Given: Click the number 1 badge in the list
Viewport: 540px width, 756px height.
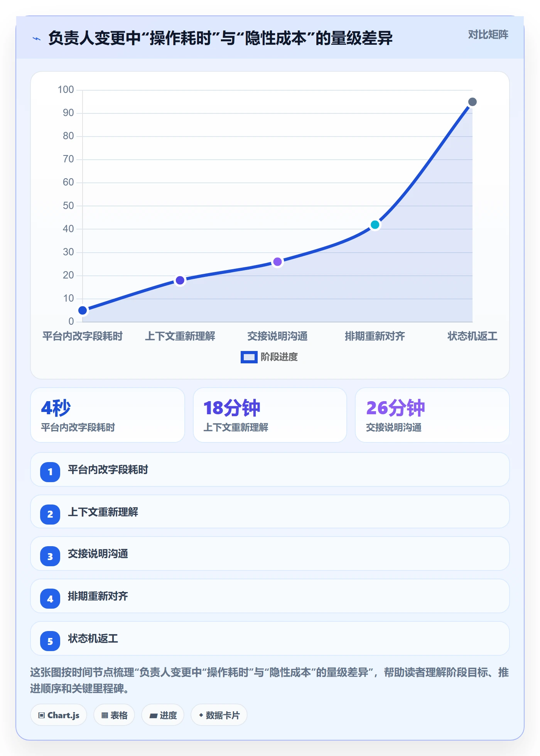Looking at the screenshot, I should (50, 472).
